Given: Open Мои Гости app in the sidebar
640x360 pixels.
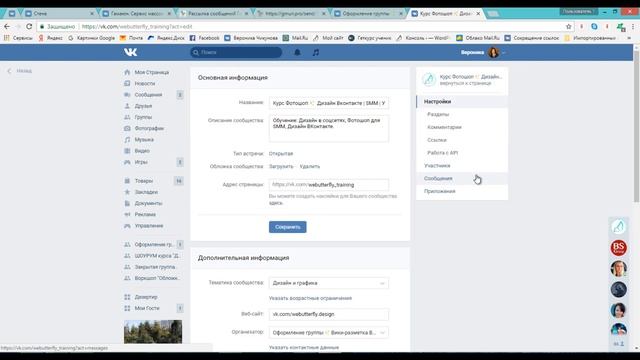Looking at the screenshot, I should click(x=147, y=308).
